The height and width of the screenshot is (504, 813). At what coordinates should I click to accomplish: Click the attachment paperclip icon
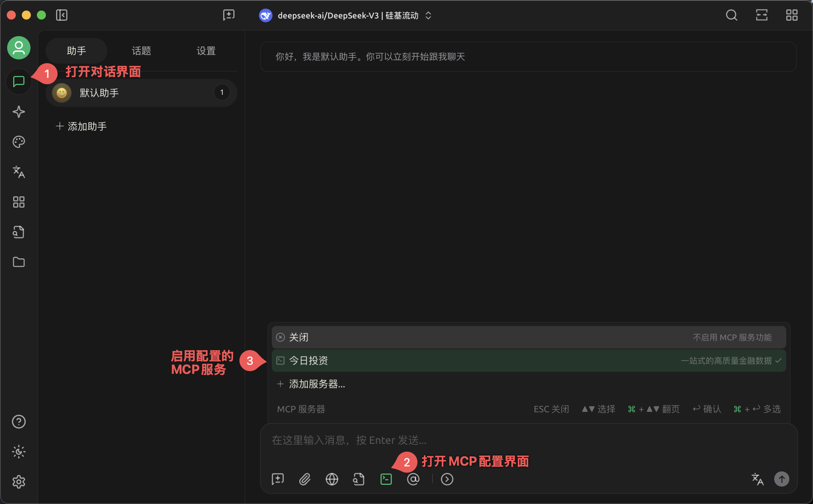(304, 479)
